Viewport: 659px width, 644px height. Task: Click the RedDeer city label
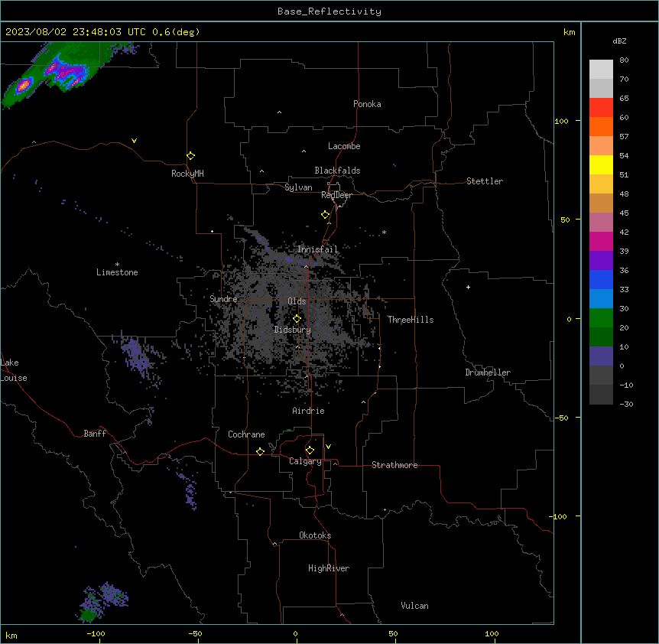coord(337,195)
